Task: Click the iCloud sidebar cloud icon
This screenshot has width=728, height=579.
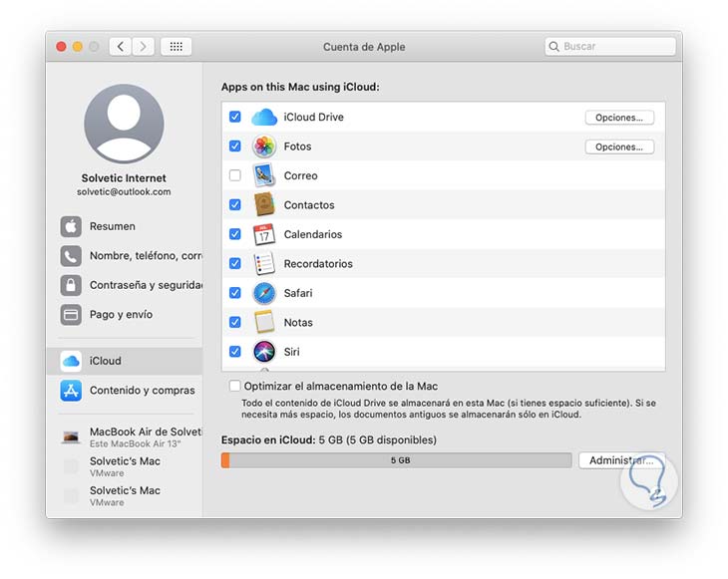Action: (x=71, y=361)
